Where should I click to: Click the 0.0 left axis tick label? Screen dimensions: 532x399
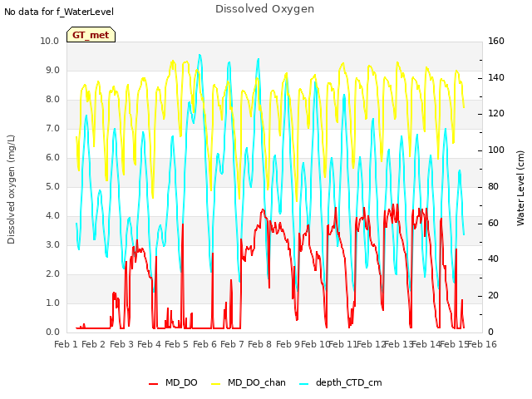pyautogui.click(x=52, y=332)
